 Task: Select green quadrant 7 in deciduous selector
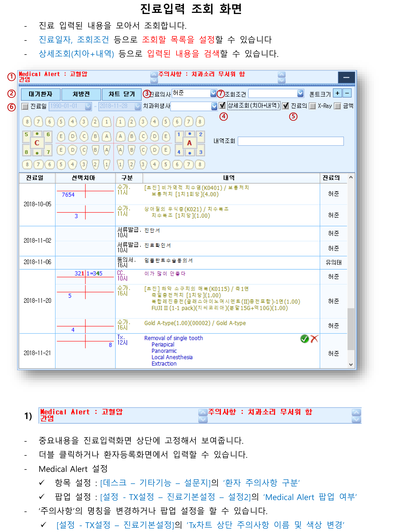point(48,152)
